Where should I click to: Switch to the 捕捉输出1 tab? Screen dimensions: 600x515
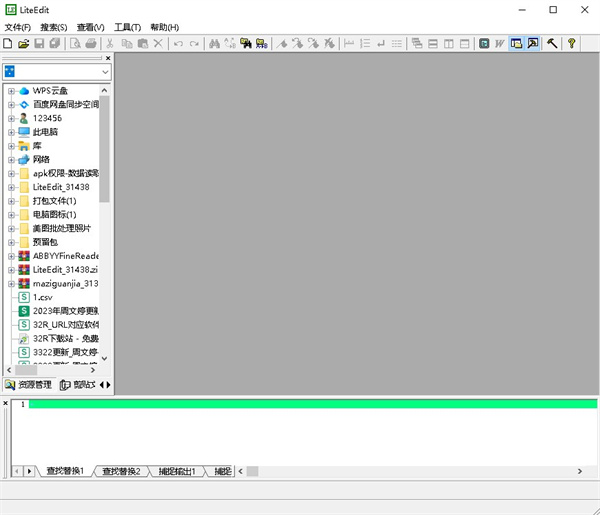(177, 471)
